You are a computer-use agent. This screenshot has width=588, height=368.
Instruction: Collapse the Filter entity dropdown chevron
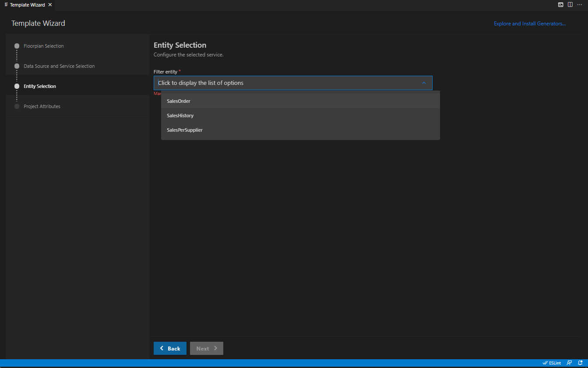click(x=423, y=83)
